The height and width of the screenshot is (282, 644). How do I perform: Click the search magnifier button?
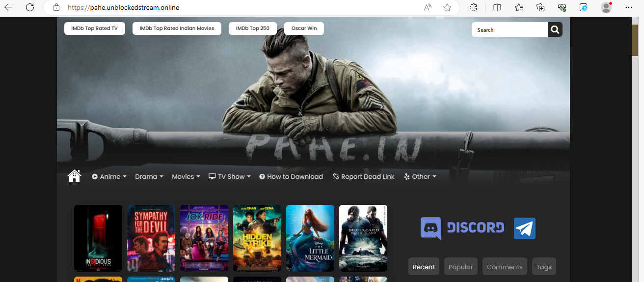tap(555, 30)
